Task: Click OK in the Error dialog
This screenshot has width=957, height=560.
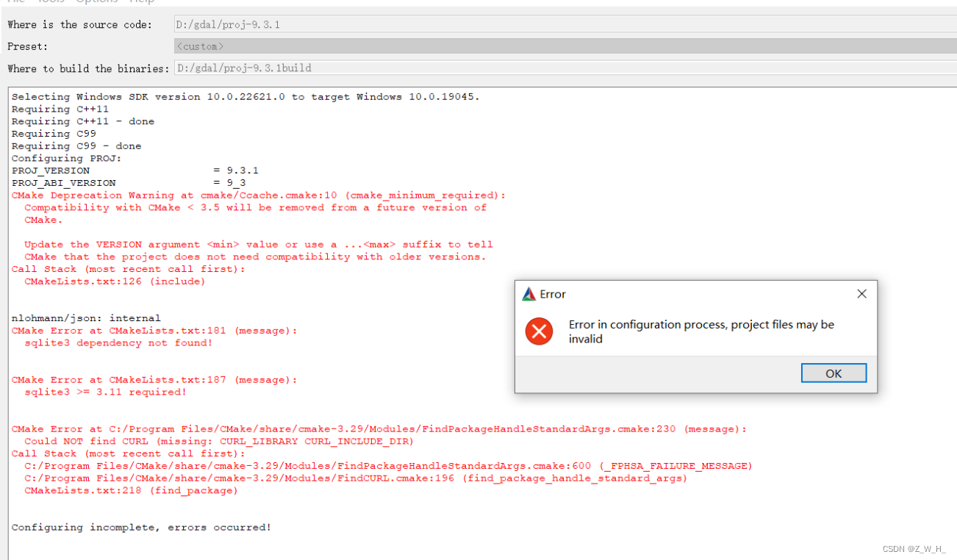Action: point(834,373)
